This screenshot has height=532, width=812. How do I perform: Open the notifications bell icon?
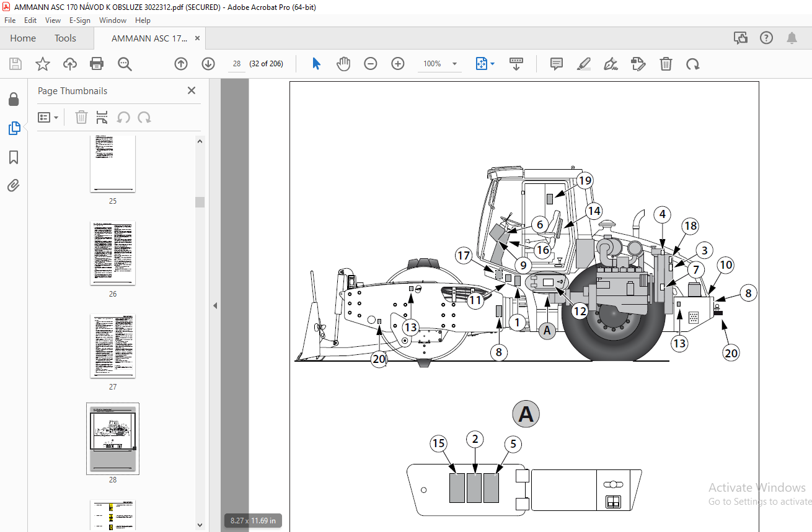[792, 38]
